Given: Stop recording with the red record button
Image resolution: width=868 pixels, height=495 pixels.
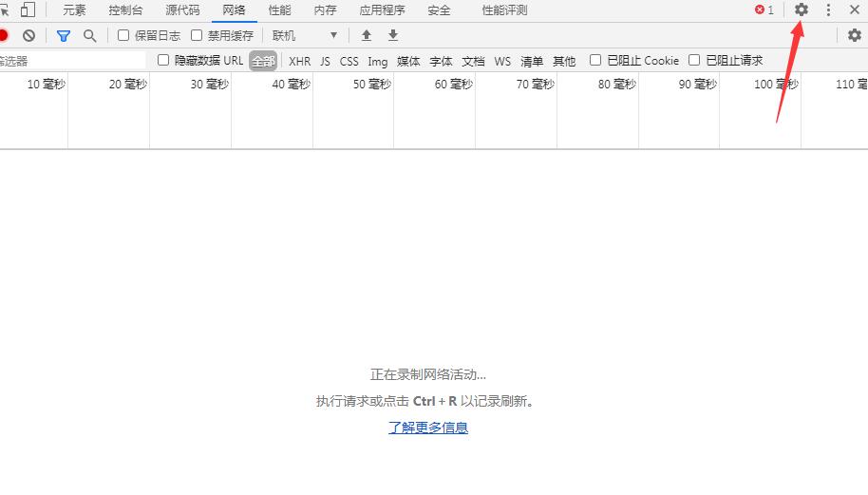Looking at the screenshot, I should pyautogui.click(x=3, y=35).
